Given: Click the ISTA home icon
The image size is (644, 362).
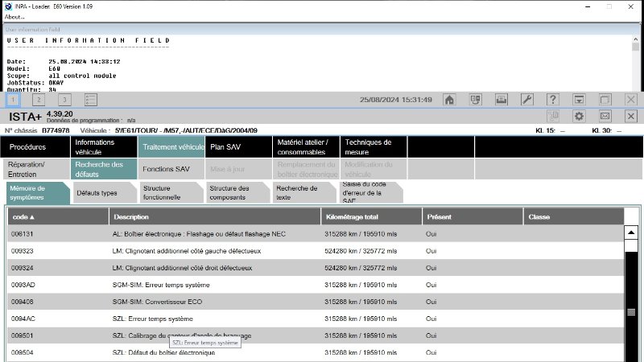Looking at the screenshot, I should 450,100.
